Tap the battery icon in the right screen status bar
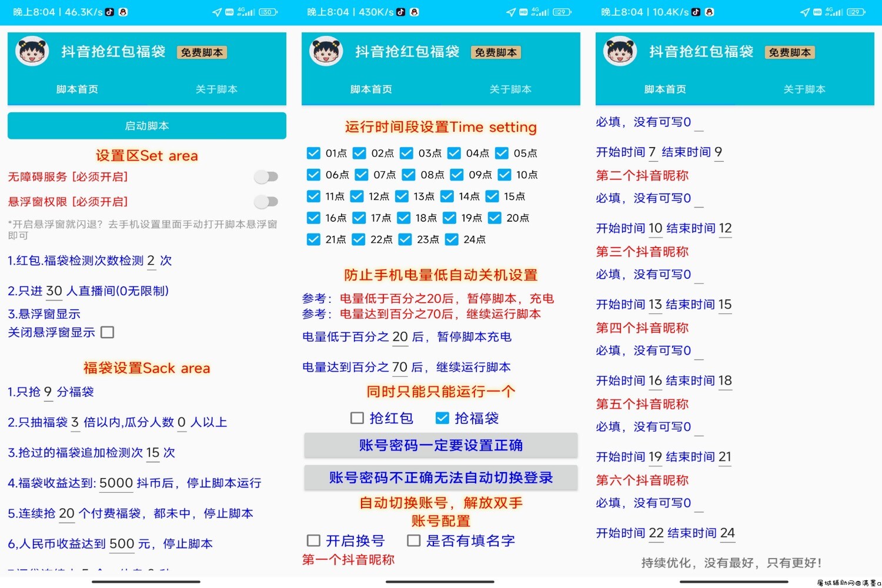This screenshot has height=588, width=882. click(857, 12)
